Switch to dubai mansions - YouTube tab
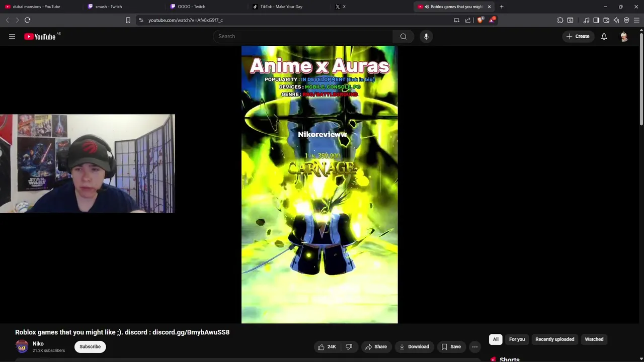 point(40,7)
